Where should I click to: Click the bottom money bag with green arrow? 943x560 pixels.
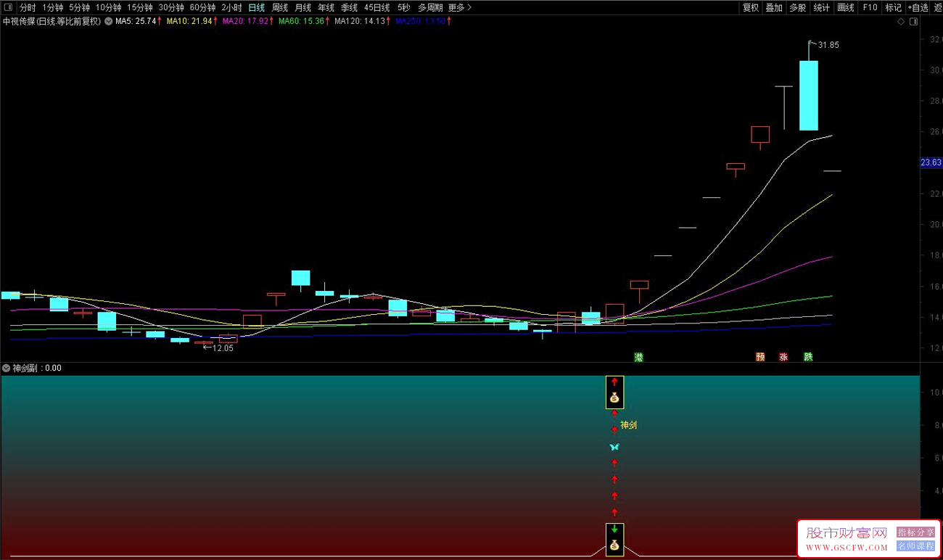click(x=614, y=539)
